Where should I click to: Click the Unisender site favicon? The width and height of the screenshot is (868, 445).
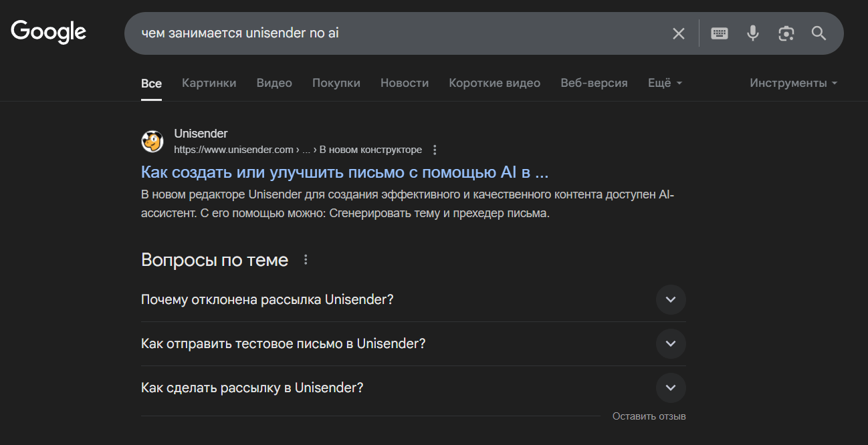[152, 142]
